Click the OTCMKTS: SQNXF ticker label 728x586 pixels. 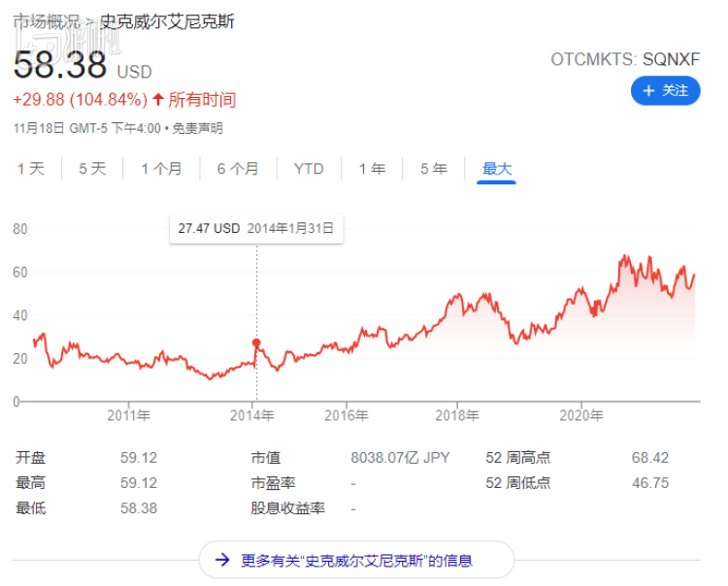coord(625,59)
